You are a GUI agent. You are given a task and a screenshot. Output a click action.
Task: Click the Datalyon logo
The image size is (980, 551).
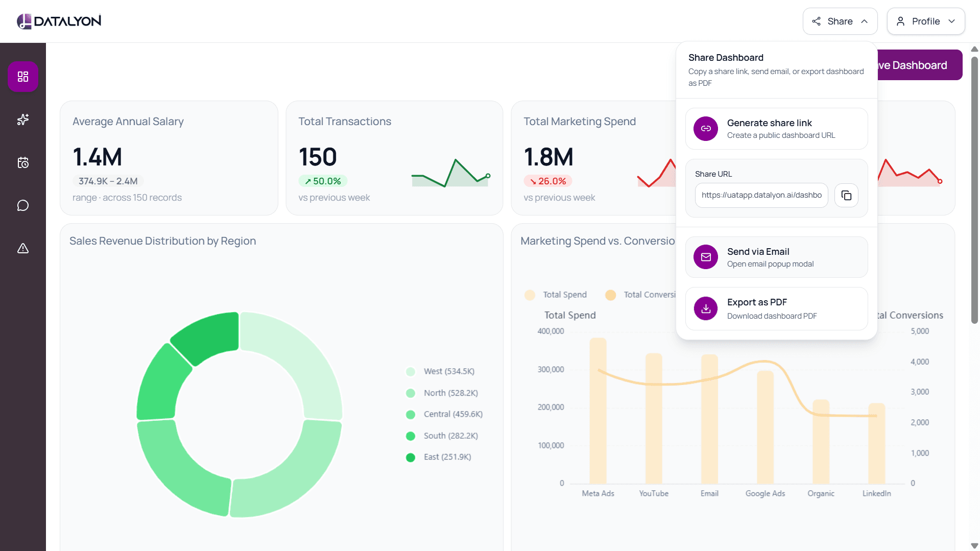[x=59, y=21]
